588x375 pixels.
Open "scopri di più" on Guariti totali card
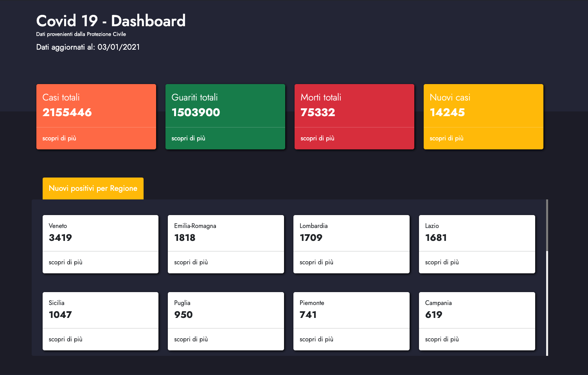tap(188, 138)
